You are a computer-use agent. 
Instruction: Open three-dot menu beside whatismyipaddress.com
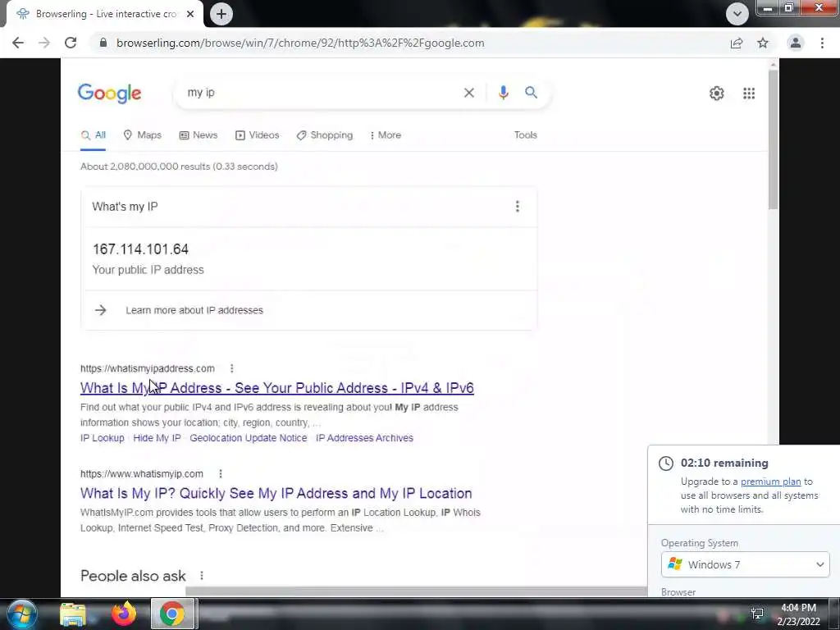[231, 368]
